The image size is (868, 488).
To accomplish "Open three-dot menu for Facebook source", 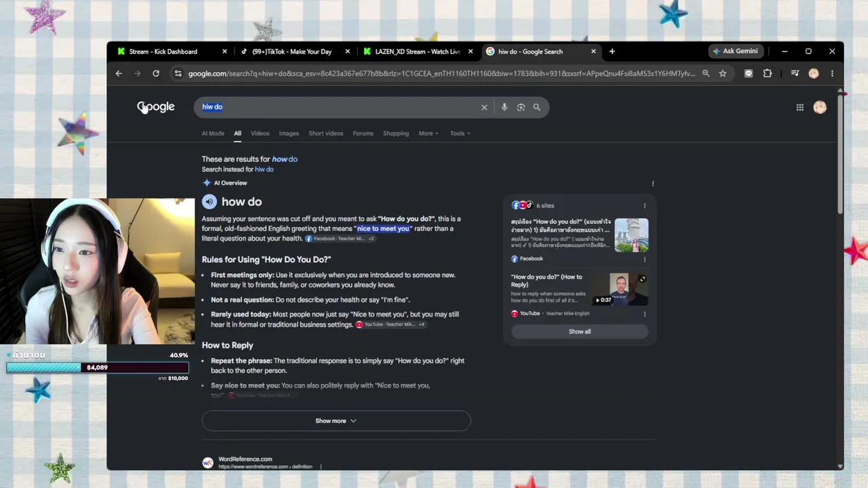I will 644,259.
